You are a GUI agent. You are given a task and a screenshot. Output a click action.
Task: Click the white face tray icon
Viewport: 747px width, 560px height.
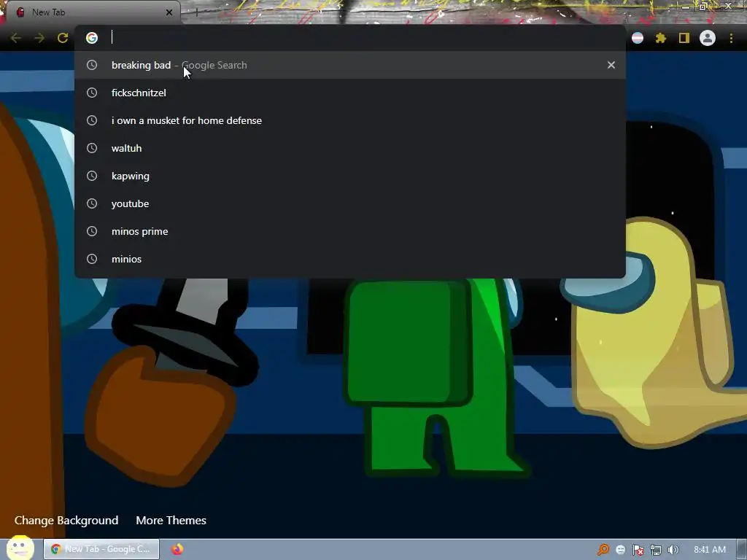pos(620,550)
